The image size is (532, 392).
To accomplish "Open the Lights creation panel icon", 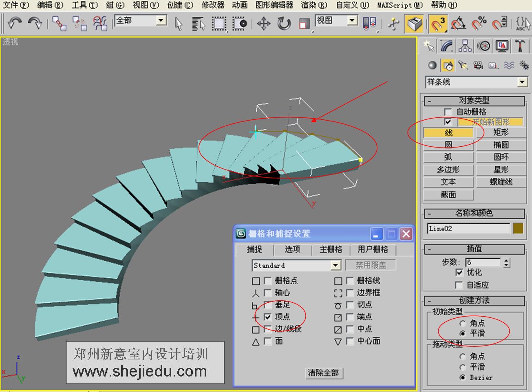I will (463, 64).
